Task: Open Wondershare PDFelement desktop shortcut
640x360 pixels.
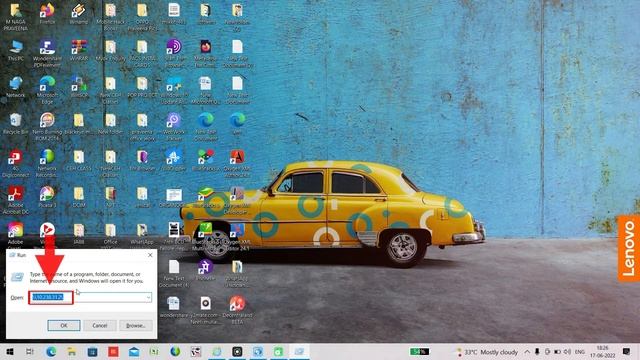Action: [x=47, y=54]
